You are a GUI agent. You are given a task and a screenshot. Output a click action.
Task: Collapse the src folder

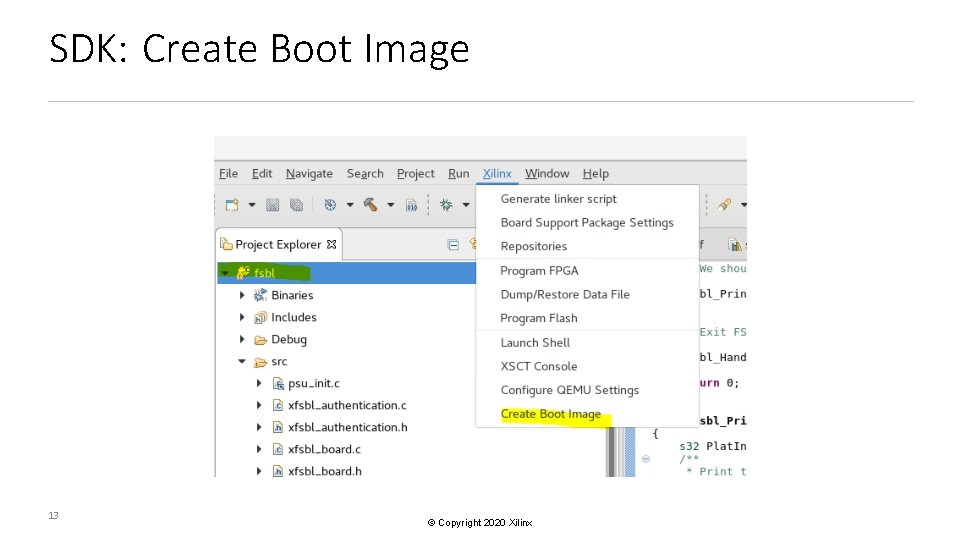[x=242, y=361]
